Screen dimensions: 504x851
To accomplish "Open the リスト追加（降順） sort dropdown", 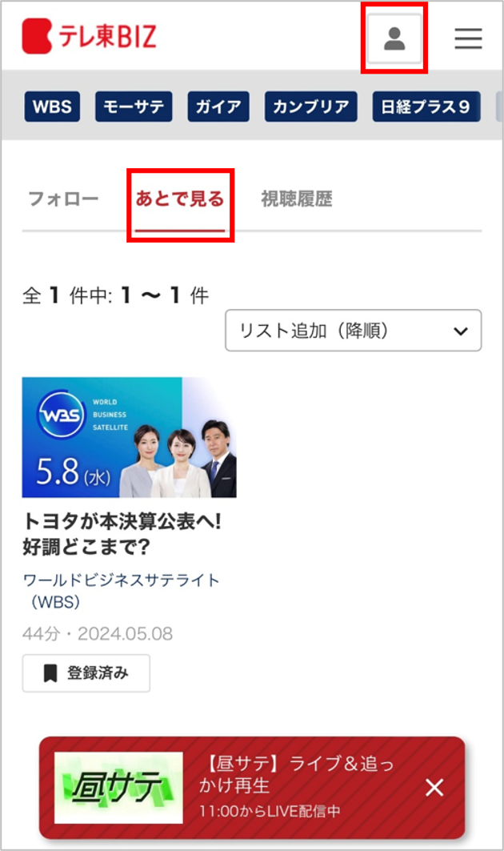I will (x=353, y=331).
